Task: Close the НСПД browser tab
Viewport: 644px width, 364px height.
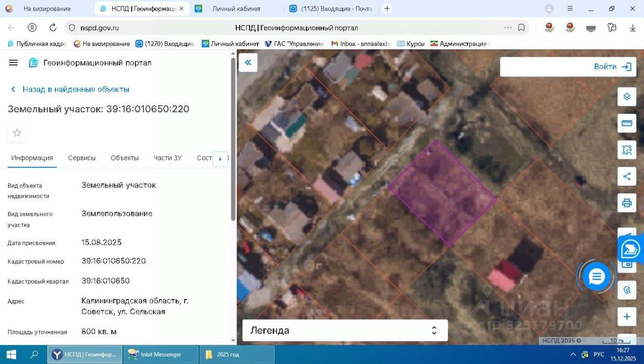Action: point(181,9)
